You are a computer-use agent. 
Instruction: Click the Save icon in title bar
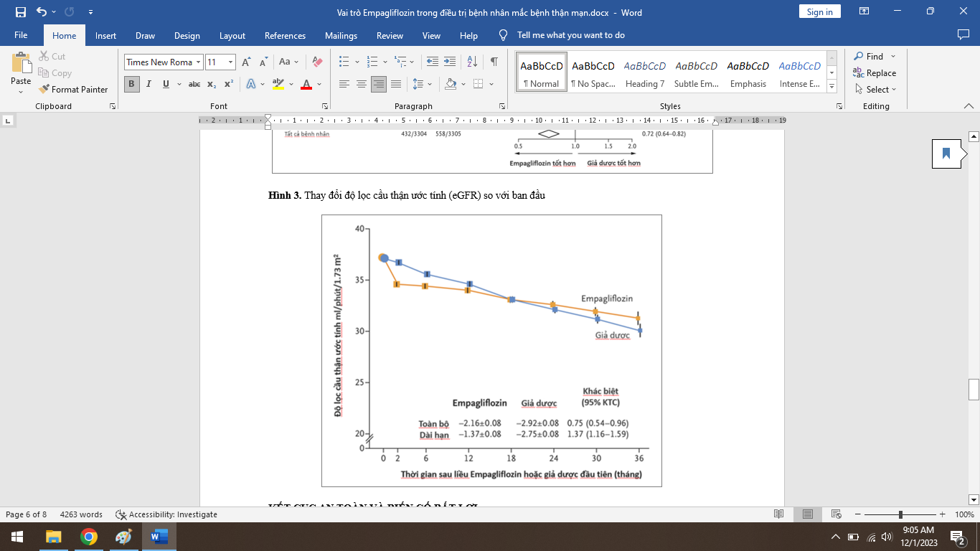[x=20, y=12]
